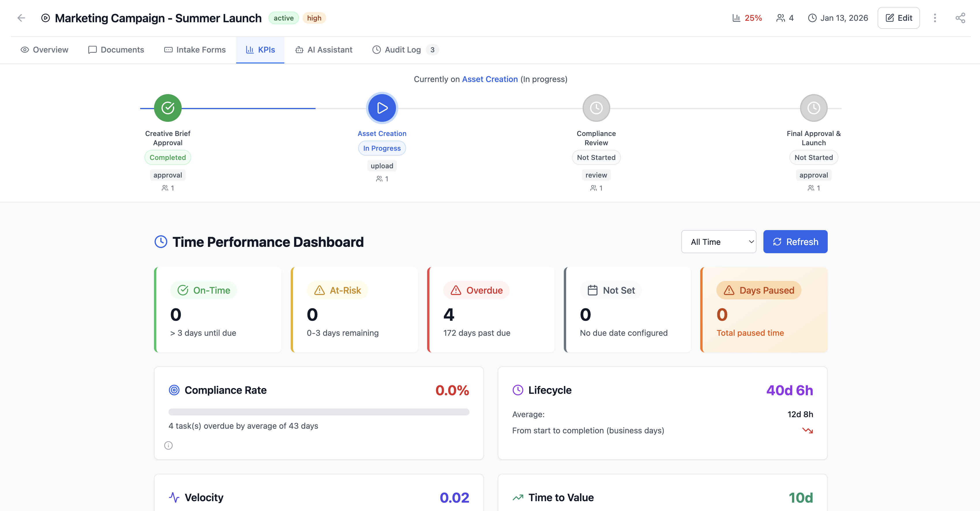Click the Compliance Rate progress bar

(x=319, y=412)
